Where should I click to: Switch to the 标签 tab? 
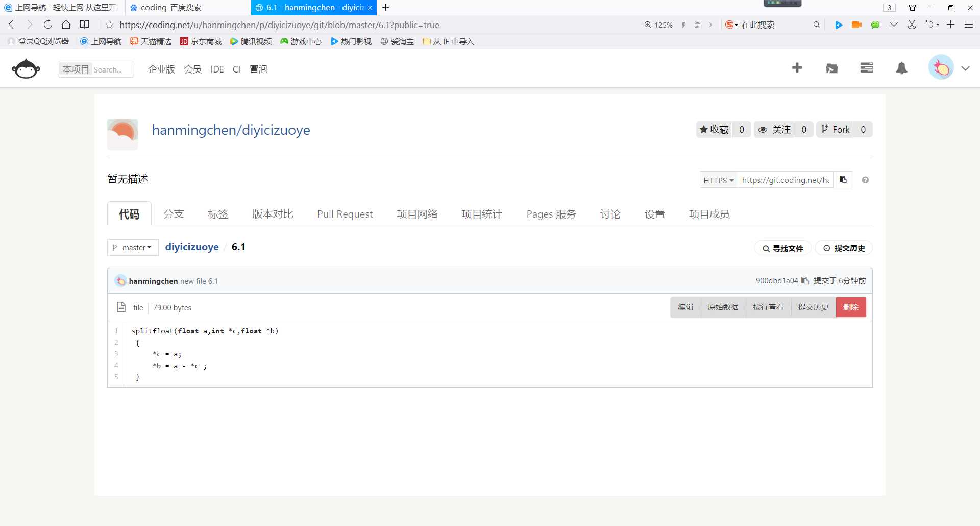pos(218,213)
